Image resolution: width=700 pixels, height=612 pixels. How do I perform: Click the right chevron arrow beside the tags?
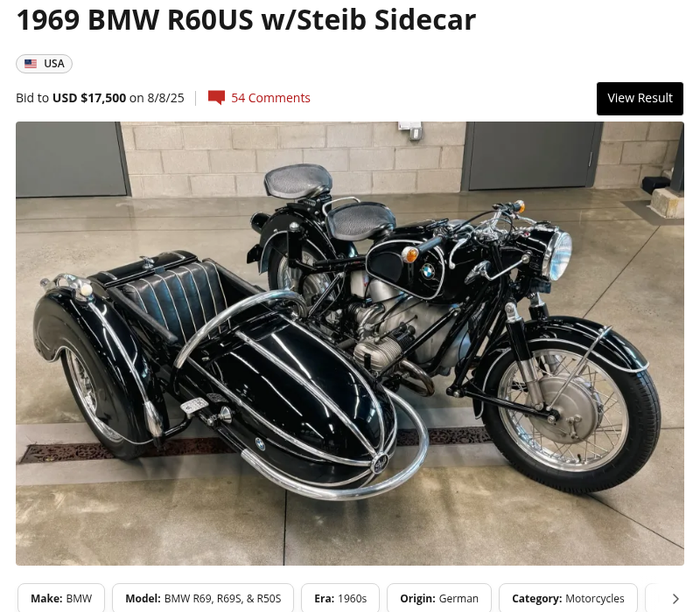pos(675,598)
